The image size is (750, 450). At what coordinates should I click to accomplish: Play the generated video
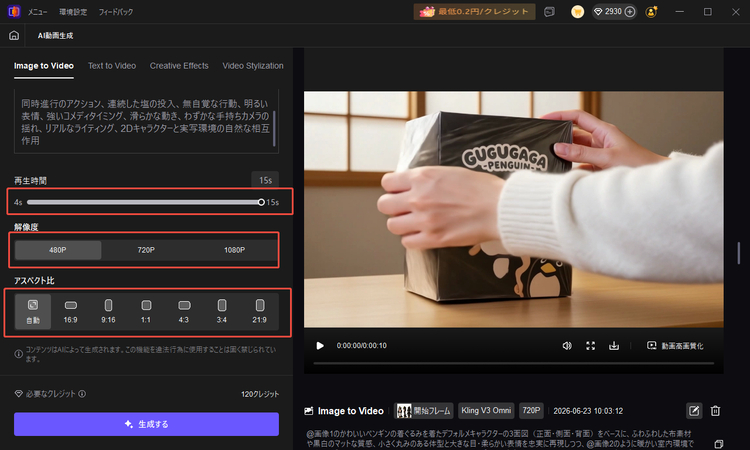320,346
